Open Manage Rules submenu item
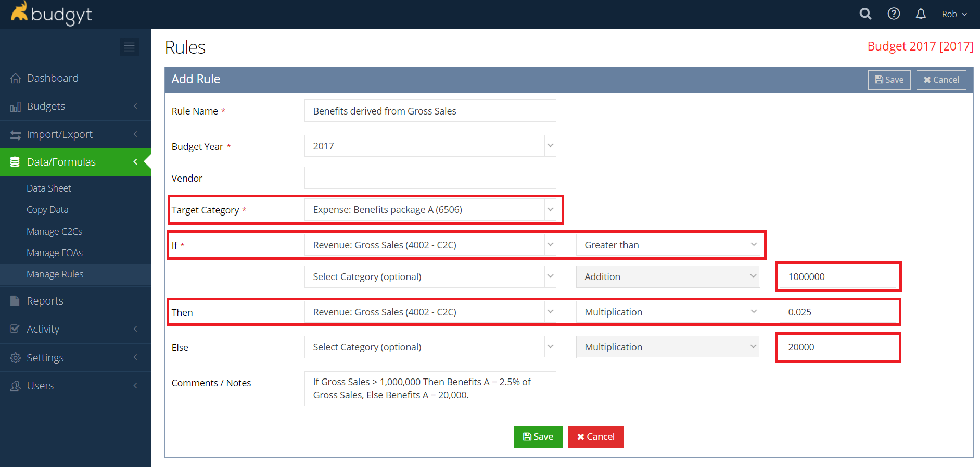980x467 pixels. click(55, 274)
